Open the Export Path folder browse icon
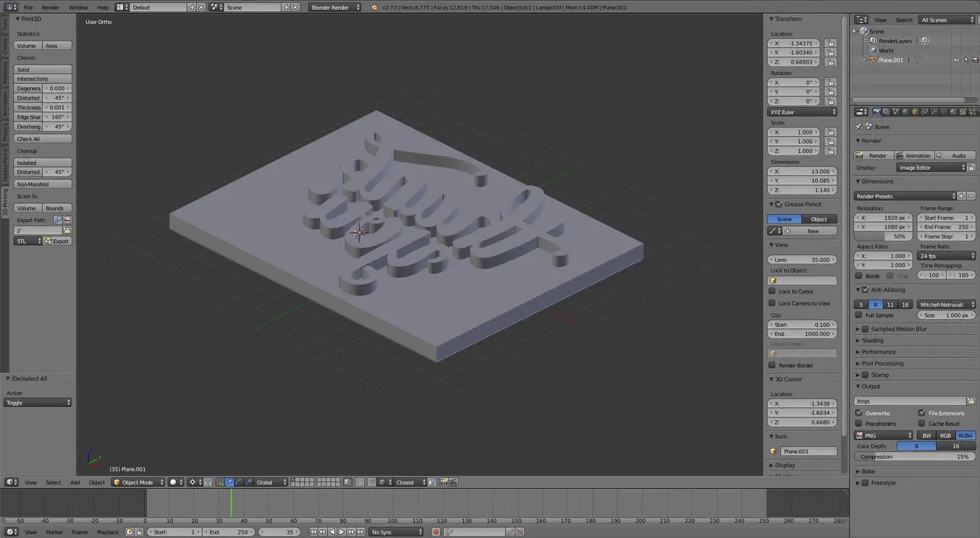980x538 pixels. [x=67, y=230]
